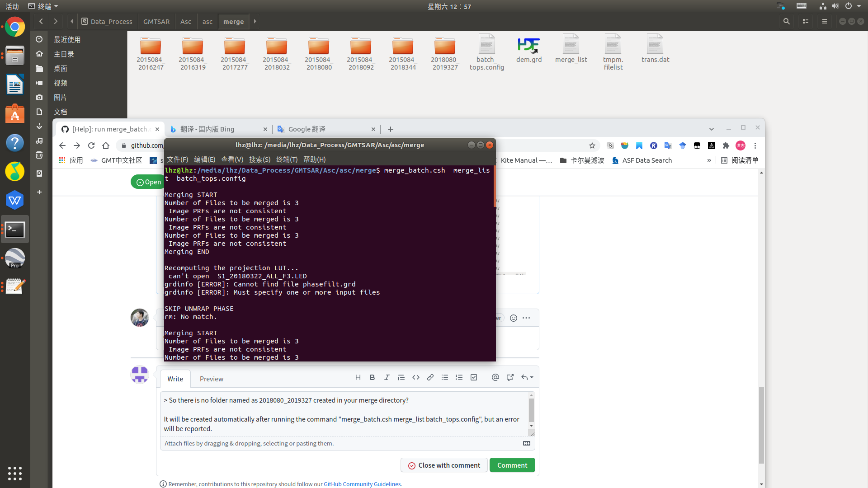Open the 终端(T) menu in the terminal
This screenshot has height=488, width=868.
click(287, 159)
